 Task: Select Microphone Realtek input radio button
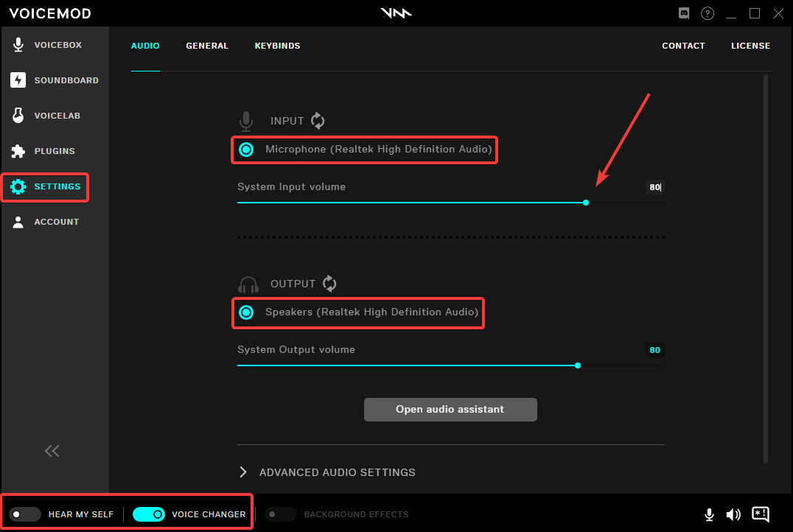click(246, 150)
